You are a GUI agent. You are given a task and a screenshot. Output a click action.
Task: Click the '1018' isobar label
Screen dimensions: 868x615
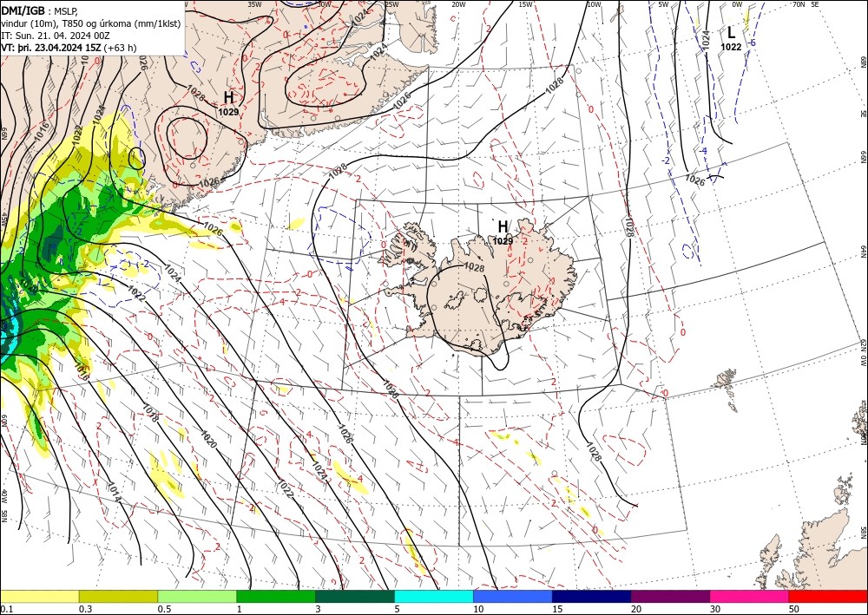pos(150,413)
